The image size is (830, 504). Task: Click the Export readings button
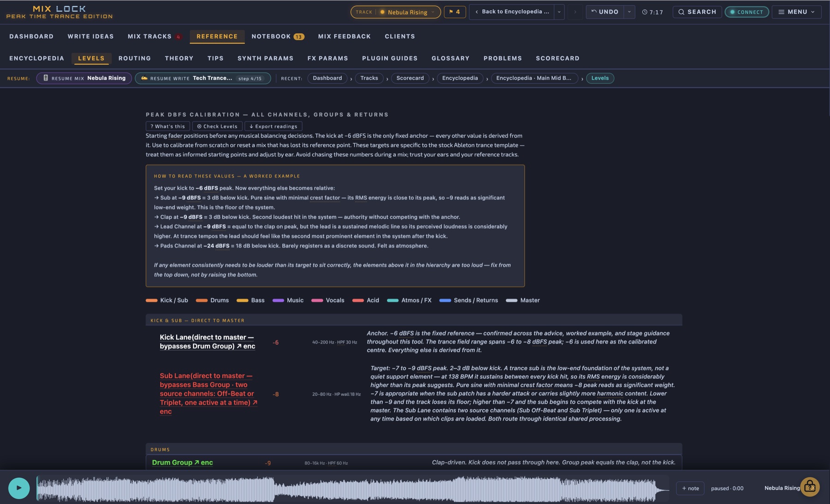[x=273, y=126]
